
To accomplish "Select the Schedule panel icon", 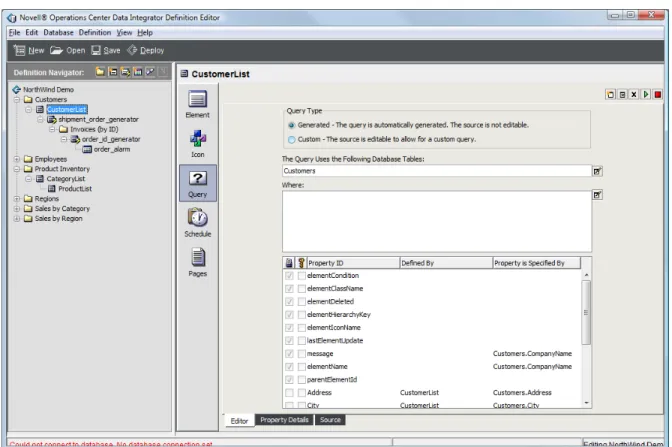I will (x=198, y=223).
